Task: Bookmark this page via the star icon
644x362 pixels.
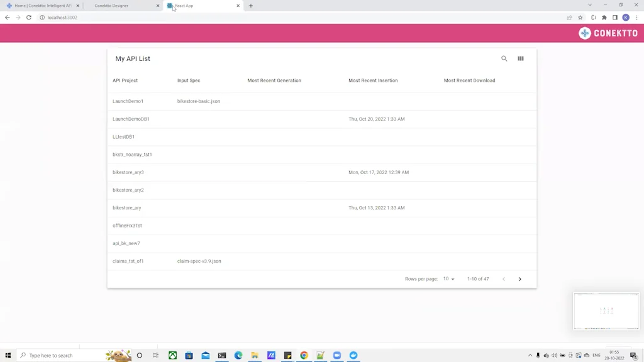Action: [x=579, y=18]
